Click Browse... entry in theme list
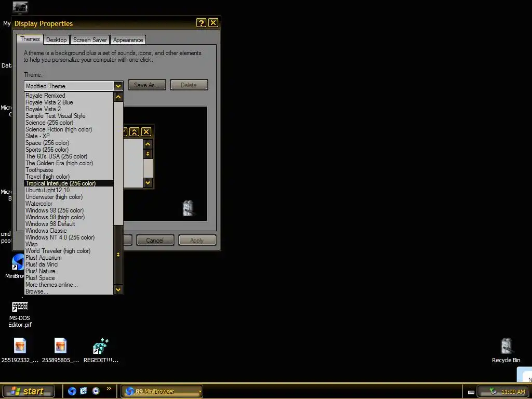Image resolution: width=532 pixels, height=399 pixels. pyautogui.click(x=69, y=291)
